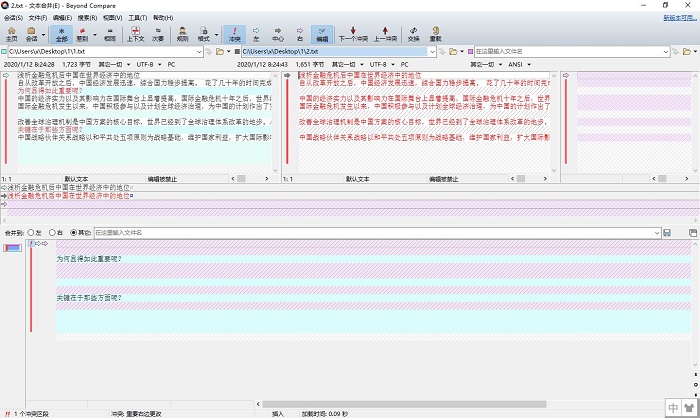
Task: Click the 格式 format toolbar icon
Action: click(x=204, y=34)
